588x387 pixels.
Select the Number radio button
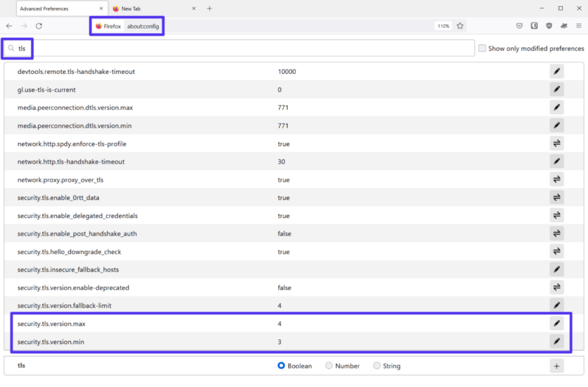(328, 365)
